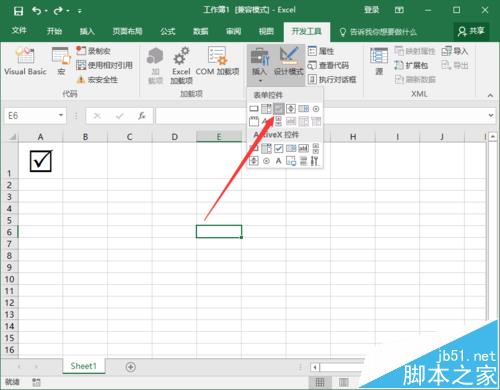Select the ActiveX Combo Box control
This screenshot has height=390, width=500.
(x=266, y=148)
